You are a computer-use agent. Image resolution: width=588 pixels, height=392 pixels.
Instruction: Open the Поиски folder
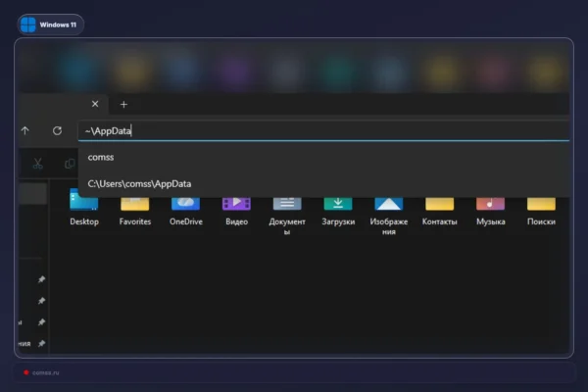(541, 211)
